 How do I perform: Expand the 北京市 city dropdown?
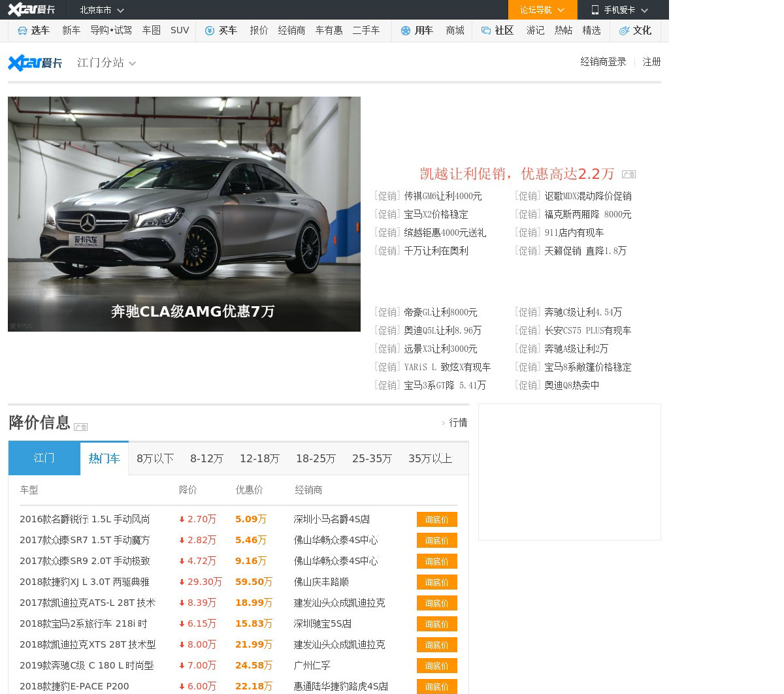pyautogui.click(x=101, y=10)
